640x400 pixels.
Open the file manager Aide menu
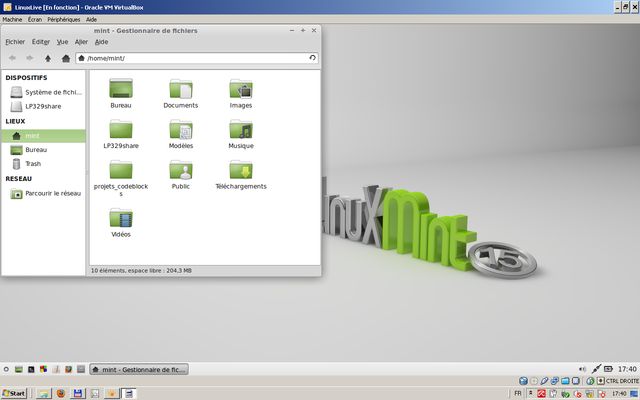(x=101, y=42)
